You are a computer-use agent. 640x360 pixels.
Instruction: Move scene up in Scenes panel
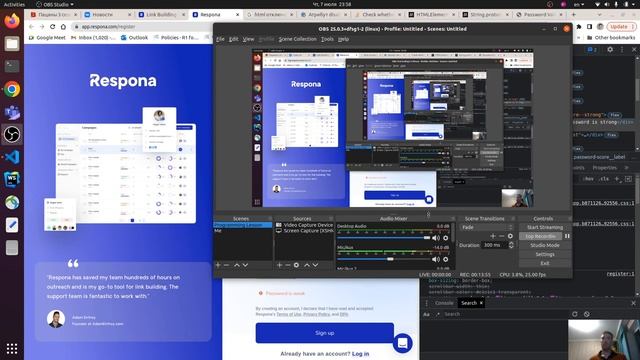[237, 265]
